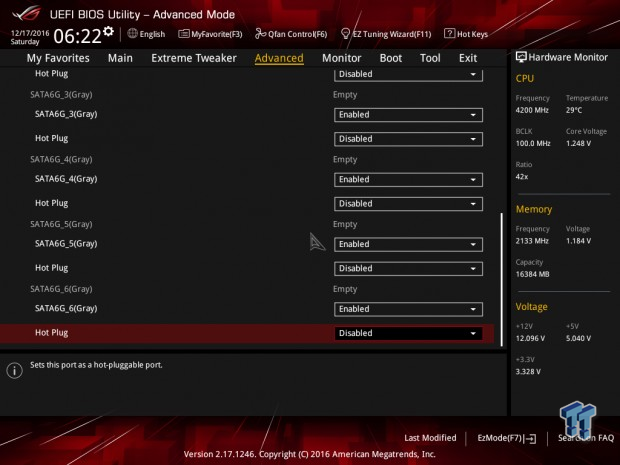
Task: Click the EzMode(F7) exit arrow icon
Action: pyautogui.click(x=531, y=438)
